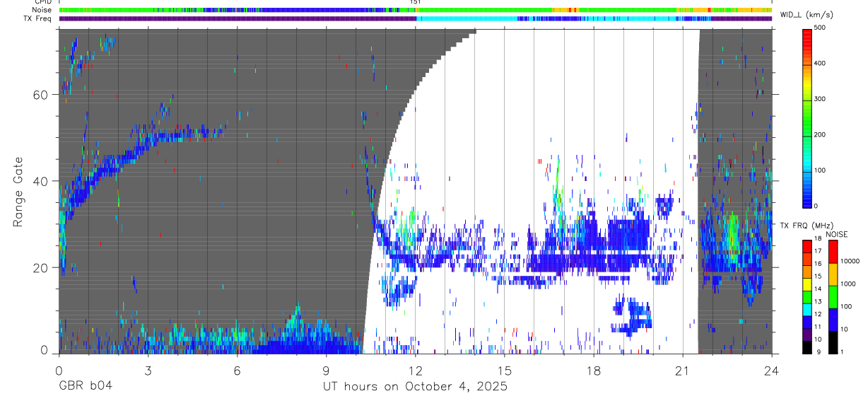Click the 17 tick on TX FRQ legend
This screenshot has width=868, height=401.
pyautogui.click(x=818, y=251)
